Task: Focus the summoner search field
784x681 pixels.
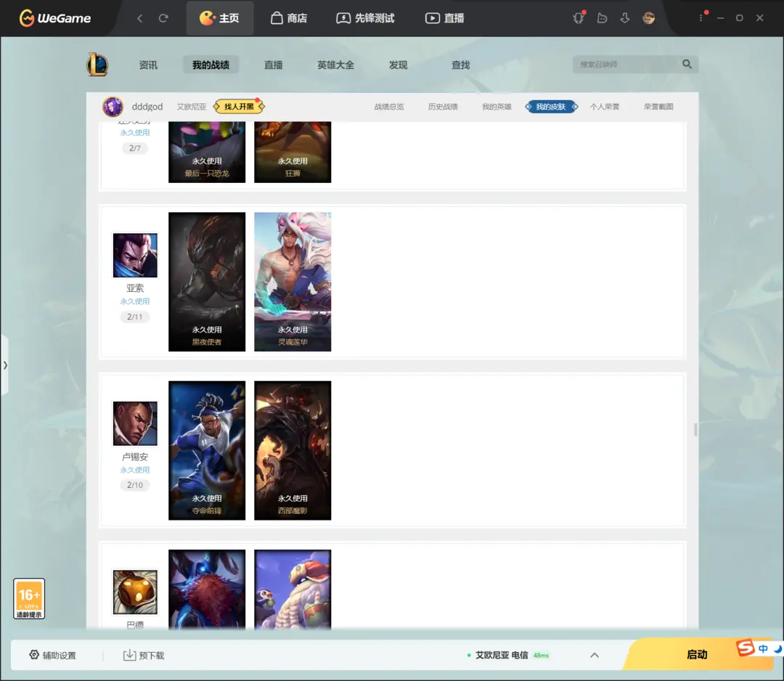Action: pos(627,65)
